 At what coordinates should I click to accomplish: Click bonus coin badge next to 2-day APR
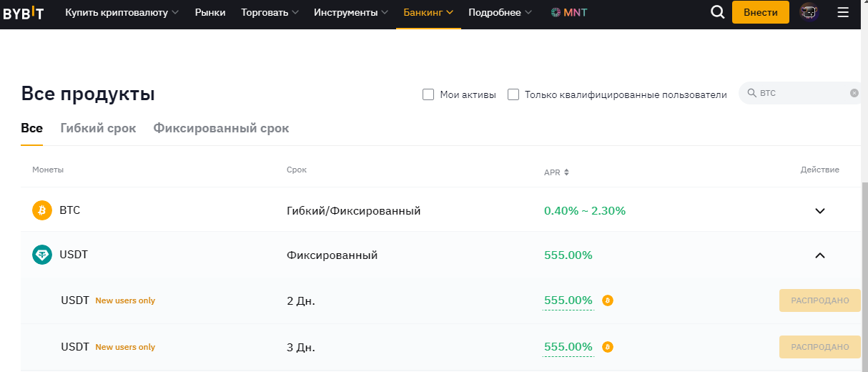tap(608, 300)
